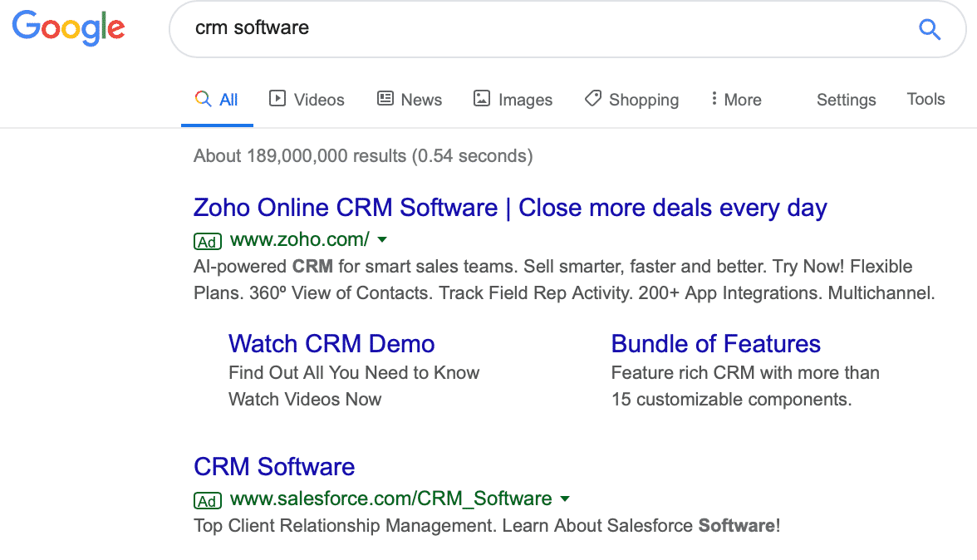This screenshot has height=560, width=977.
Task: Click the '15 customizable components.' text
Action: 731,400
